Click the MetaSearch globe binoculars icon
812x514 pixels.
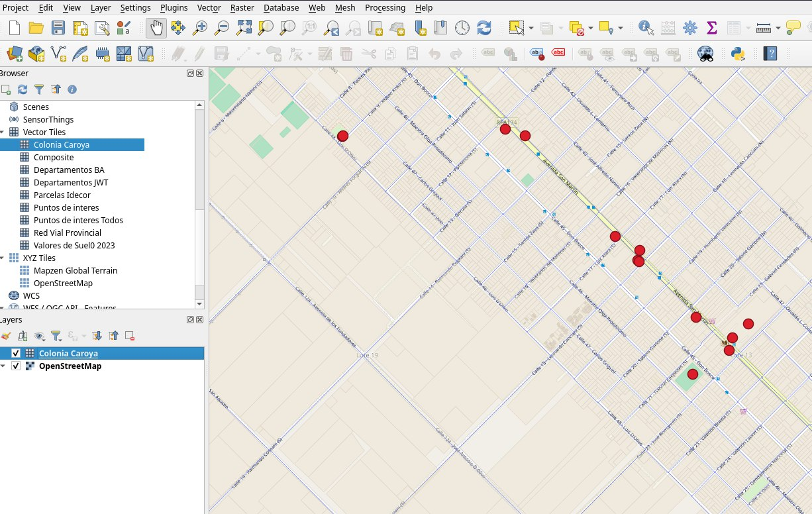click(x=705, y=53)
